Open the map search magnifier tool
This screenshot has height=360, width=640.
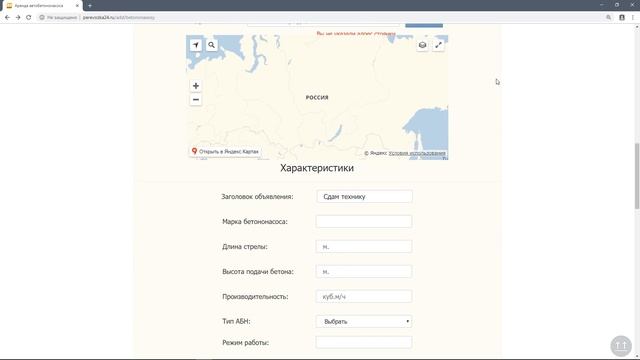pos(211,45)
